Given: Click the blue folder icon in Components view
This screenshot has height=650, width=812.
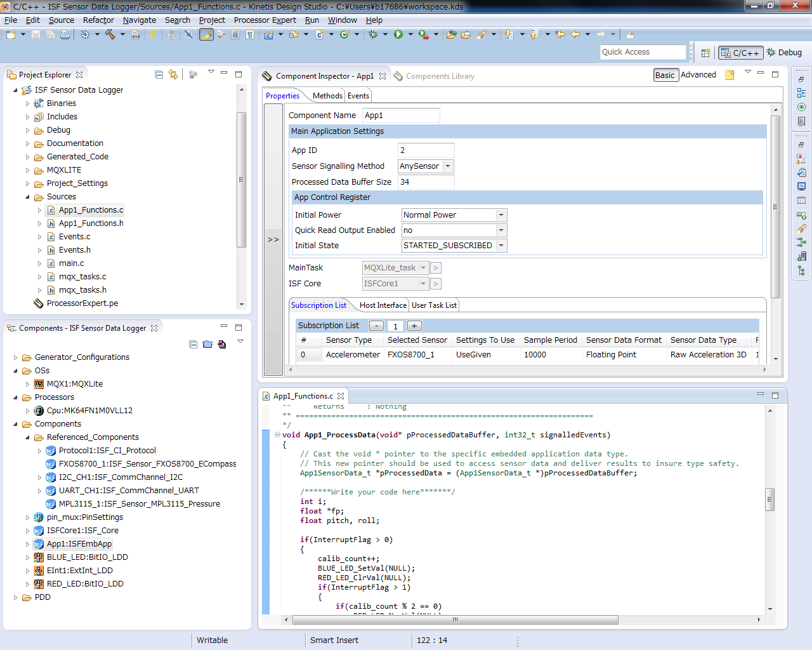Looking at the screenshot, I should [207, 344].
